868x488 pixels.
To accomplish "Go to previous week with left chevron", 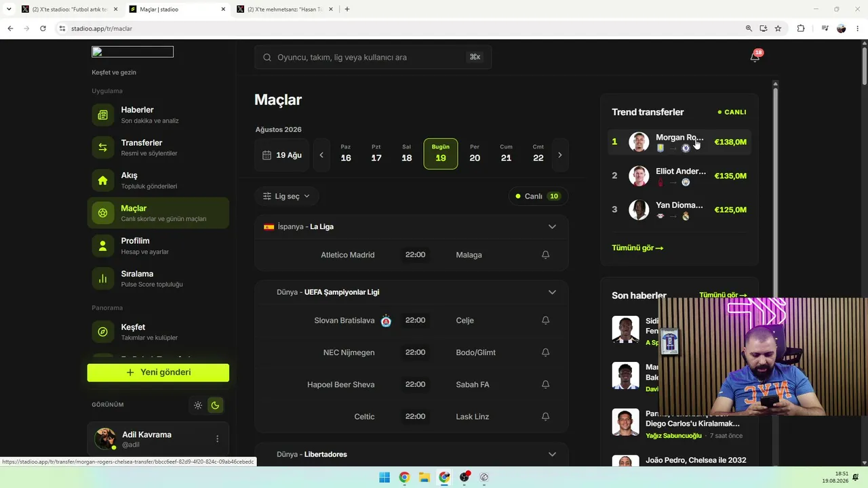I will 321,155.
